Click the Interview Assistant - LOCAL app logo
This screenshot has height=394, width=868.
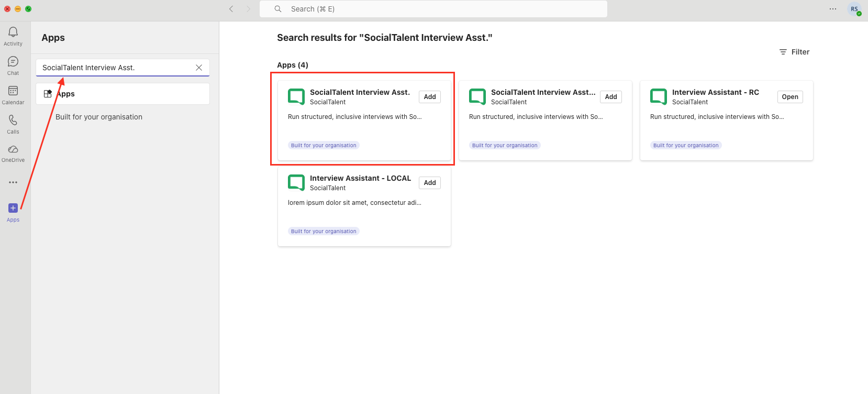point(296,182)
